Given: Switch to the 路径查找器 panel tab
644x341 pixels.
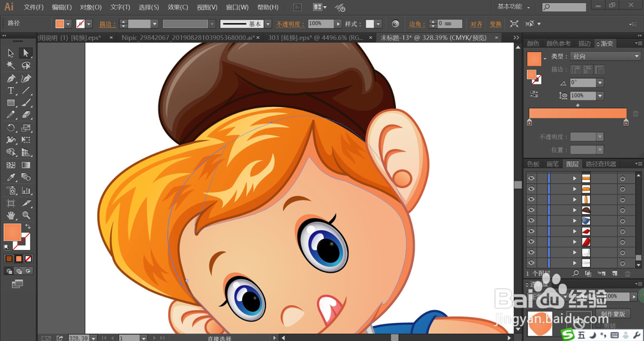Looking at the screenshot, I should 601,164.
